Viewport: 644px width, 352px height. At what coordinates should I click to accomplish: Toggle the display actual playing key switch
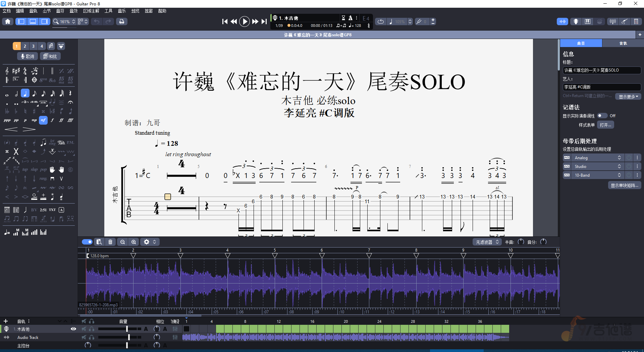click(602, 116)
